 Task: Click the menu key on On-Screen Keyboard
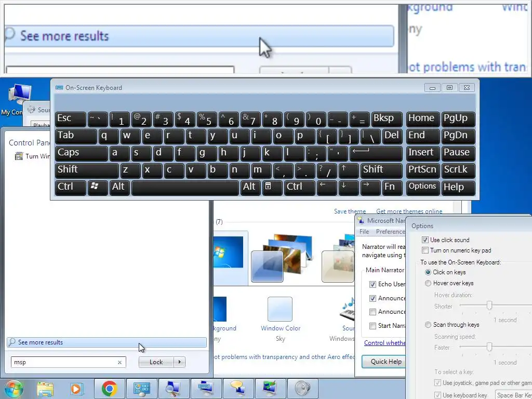[272, 188]
